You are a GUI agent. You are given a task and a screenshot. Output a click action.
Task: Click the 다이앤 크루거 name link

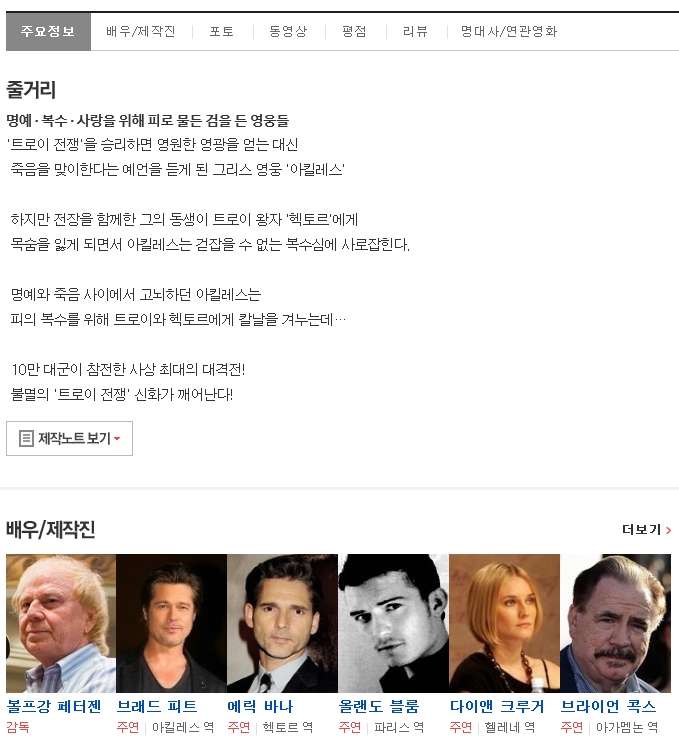point(496,706)
